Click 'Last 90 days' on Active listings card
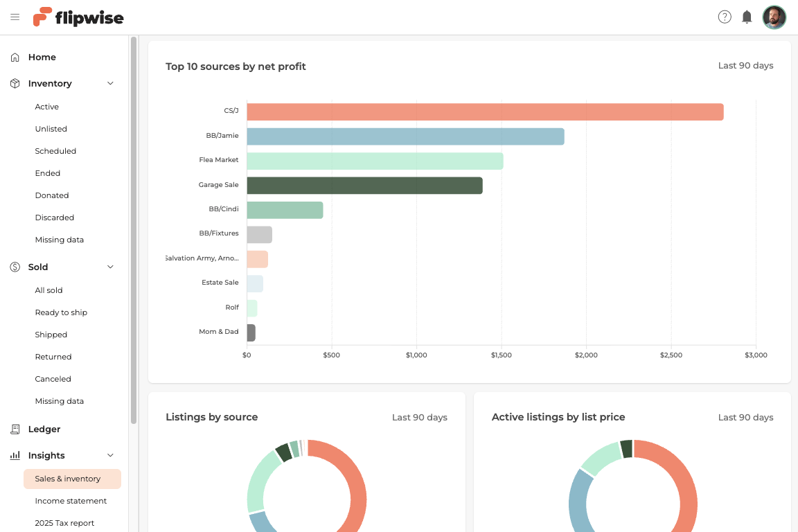 [745, 418]
